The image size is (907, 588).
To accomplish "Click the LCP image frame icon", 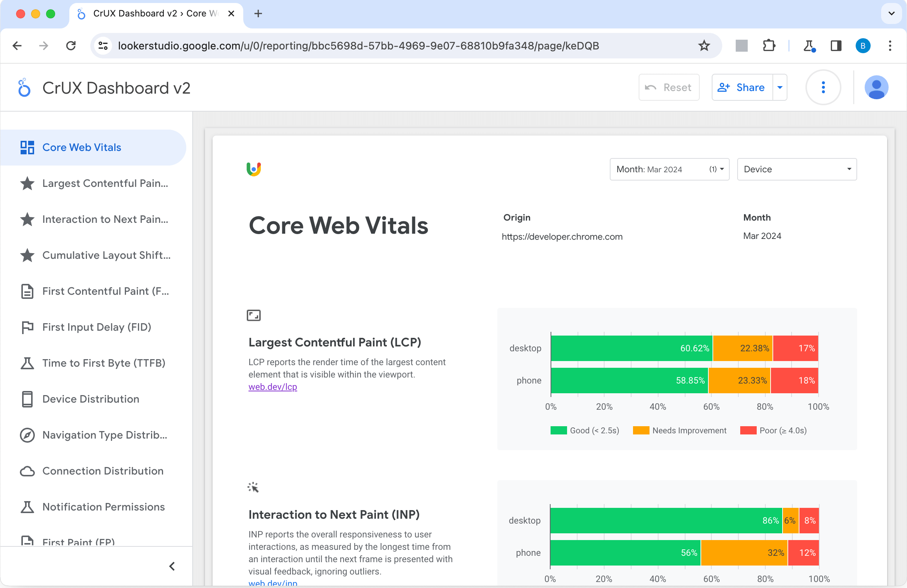I will (254, 315).
